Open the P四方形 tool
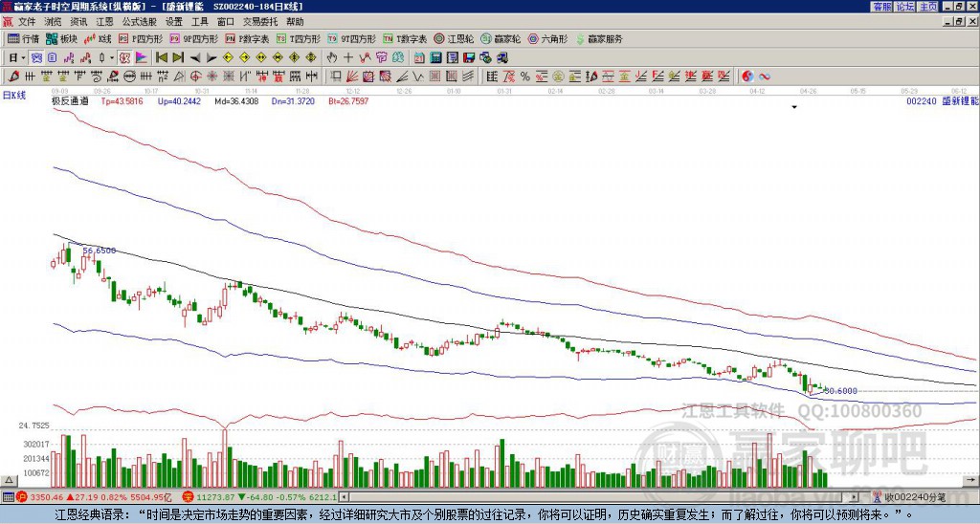 (x=141, y=38)
